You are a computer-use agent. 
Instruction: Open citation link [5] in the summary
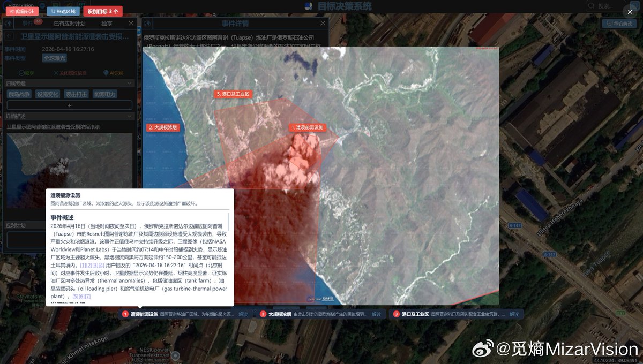(x=76, y=297)
